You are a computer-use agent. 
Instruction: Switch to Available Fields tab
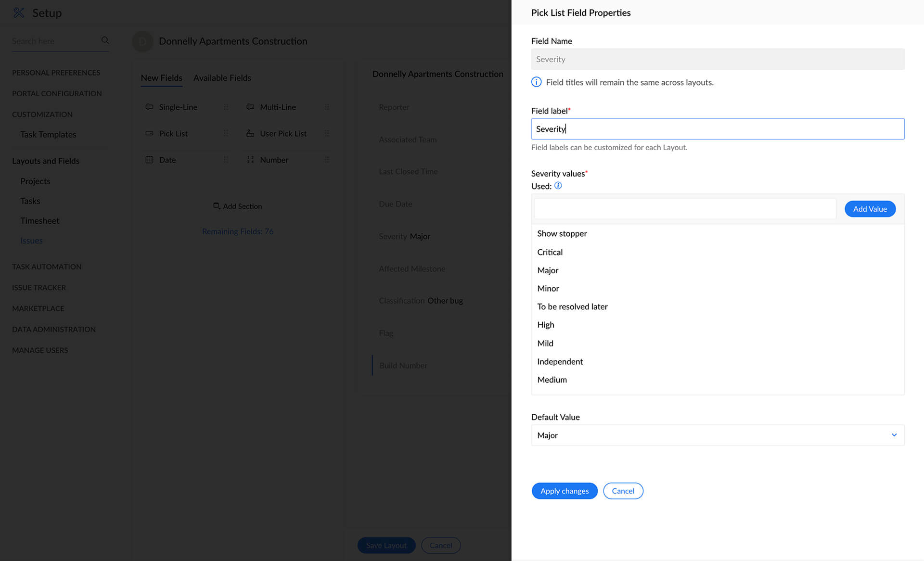tap(222, 78)
